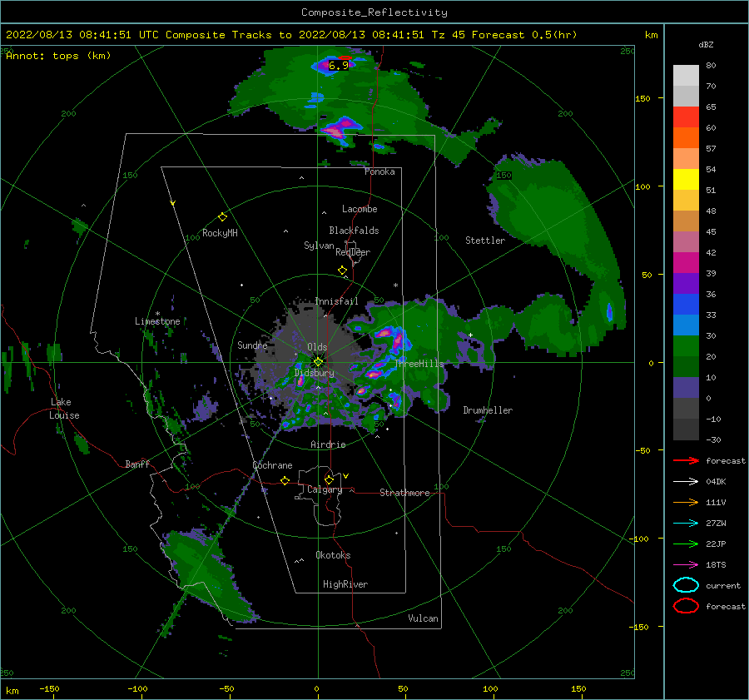Select the green 22JP arrow legend entry

(686, 544)
